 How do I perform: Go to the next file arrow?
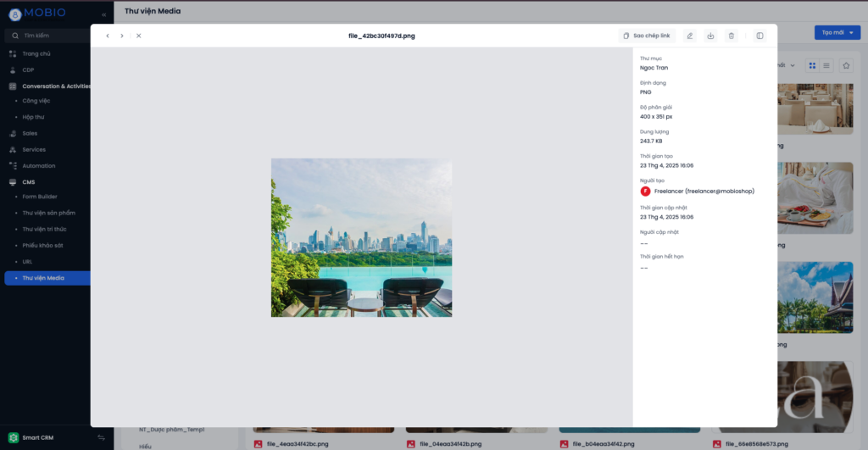point(122,36)
